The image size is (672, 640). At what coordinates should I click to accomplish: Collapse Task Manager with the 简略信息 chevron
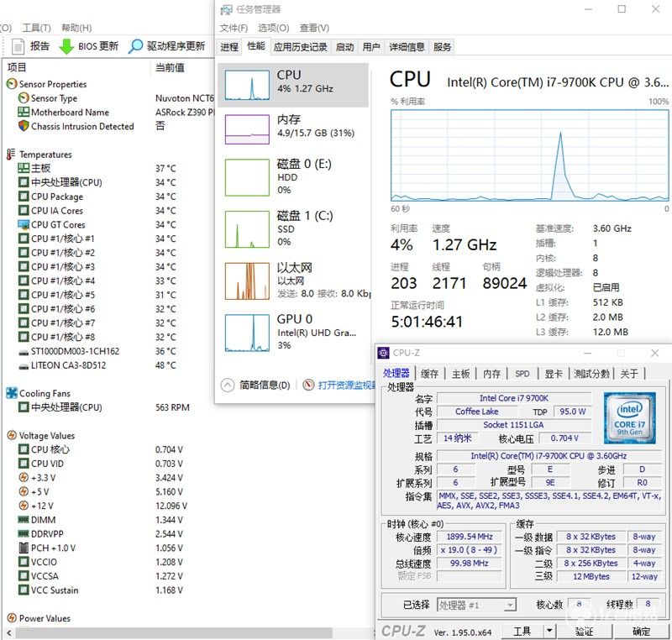coord(228,386)
